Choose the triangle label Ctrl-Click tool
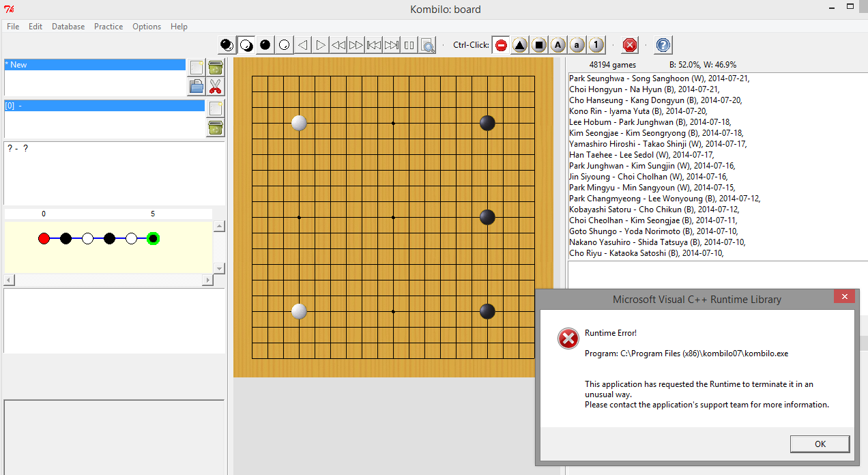This screenshot has width=868, height=475. click(x=520, y=45)
